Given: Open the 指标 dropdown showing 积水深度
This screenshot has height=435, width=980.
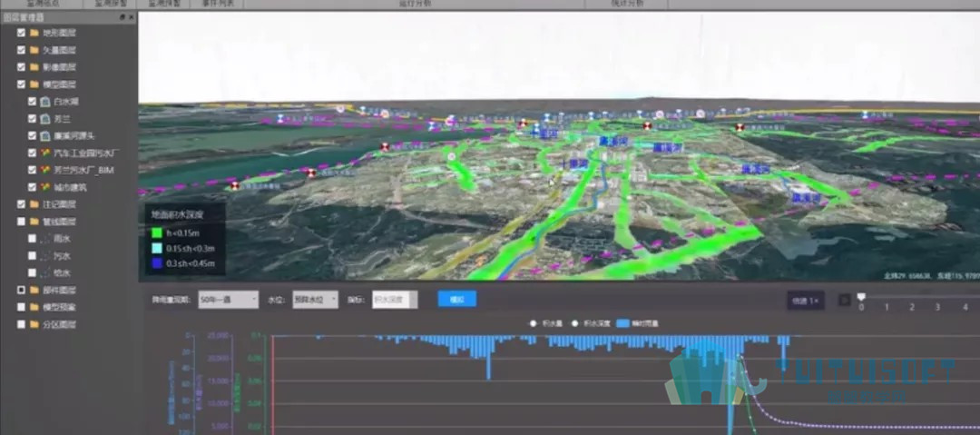Looking at the screenshot, I should [x=395, y=300].
